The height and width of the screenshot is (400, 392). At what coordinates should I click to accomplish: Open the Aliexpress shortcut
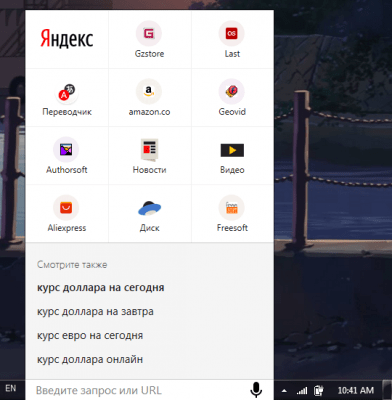point(67,213)
